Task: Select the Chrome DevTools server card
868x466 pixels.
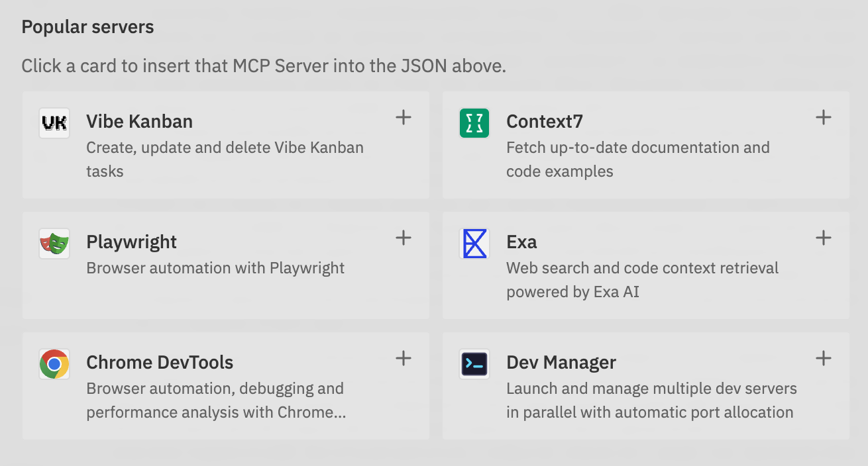Action: pos(225,386)
